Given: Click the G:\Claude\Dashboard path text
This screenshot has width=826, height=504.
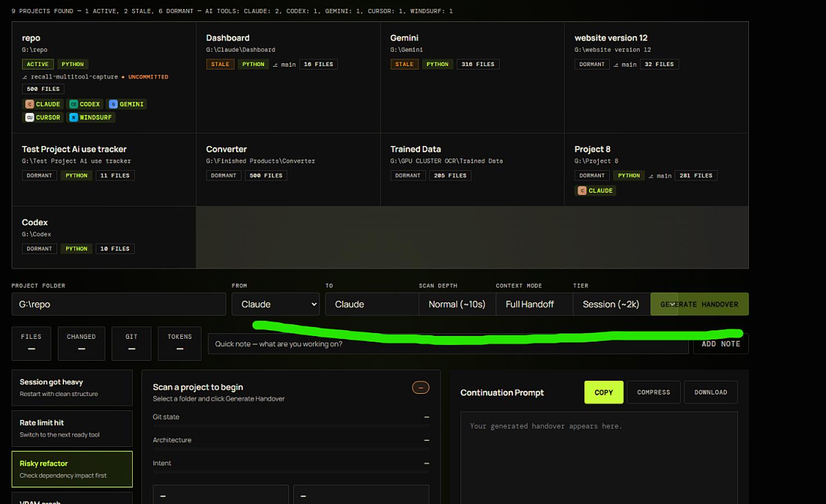Looking at the screenshot, I should pos(241,50).
